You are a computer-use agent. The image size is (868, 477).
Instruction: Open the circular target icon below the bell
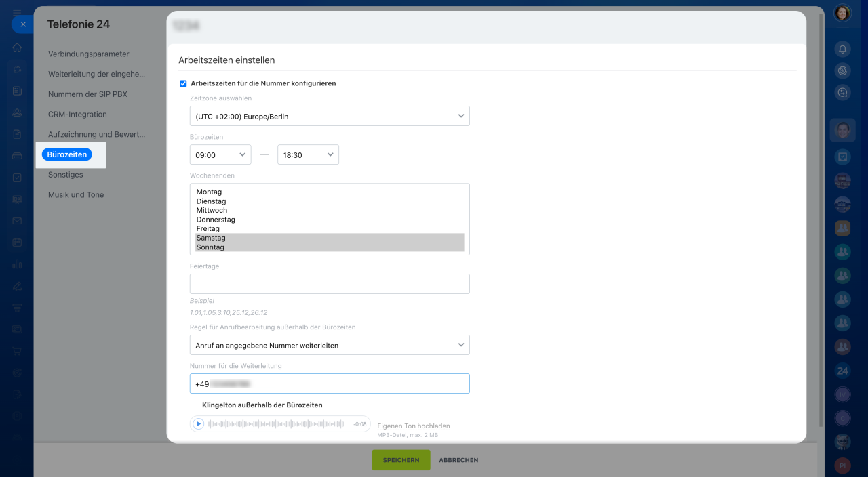[842, 70]
